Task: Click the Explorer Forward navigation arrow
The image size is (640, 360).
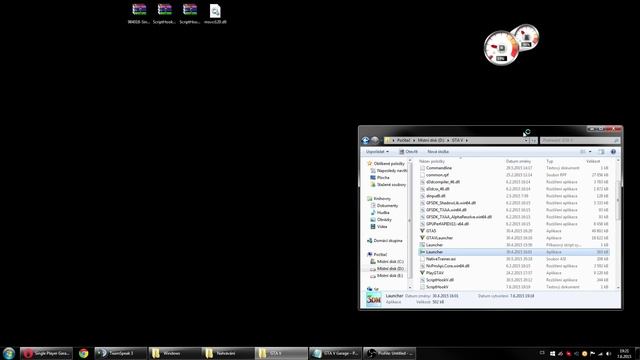Action: [x=375, y=140]
